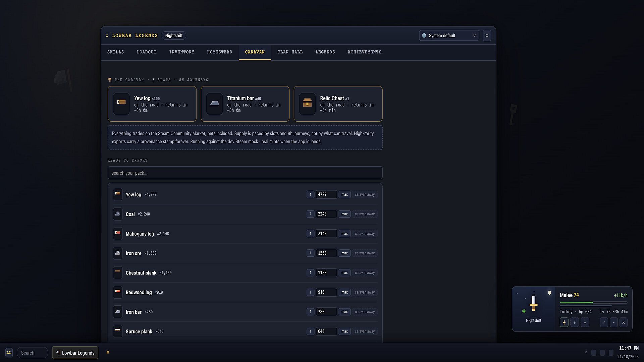Click the Nightshift profile badge in the title bar
644x362 pixels.
click(174, 36)
